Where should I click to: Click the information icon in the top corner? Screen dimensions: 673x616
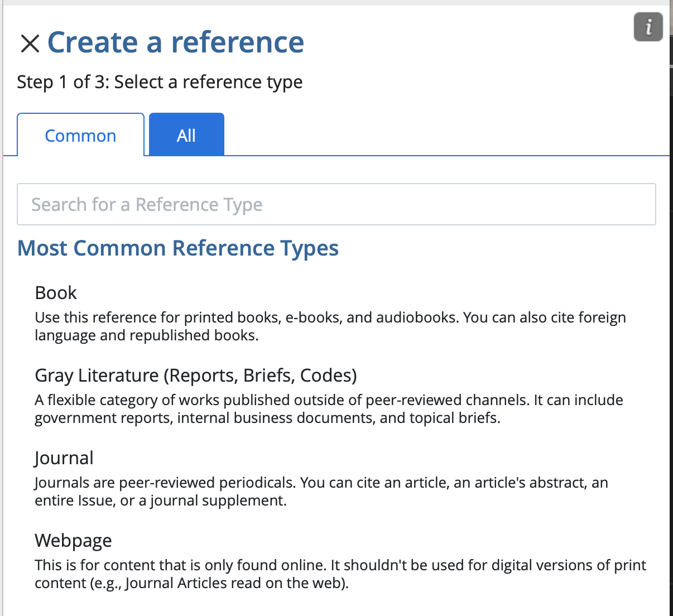[x=648, y=26]
